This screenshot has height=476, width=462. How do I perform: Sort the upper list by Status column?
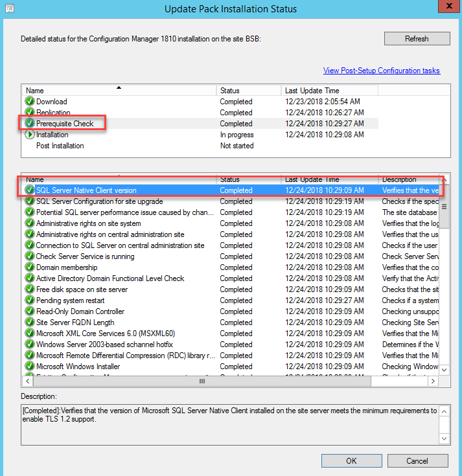(248, 91)
